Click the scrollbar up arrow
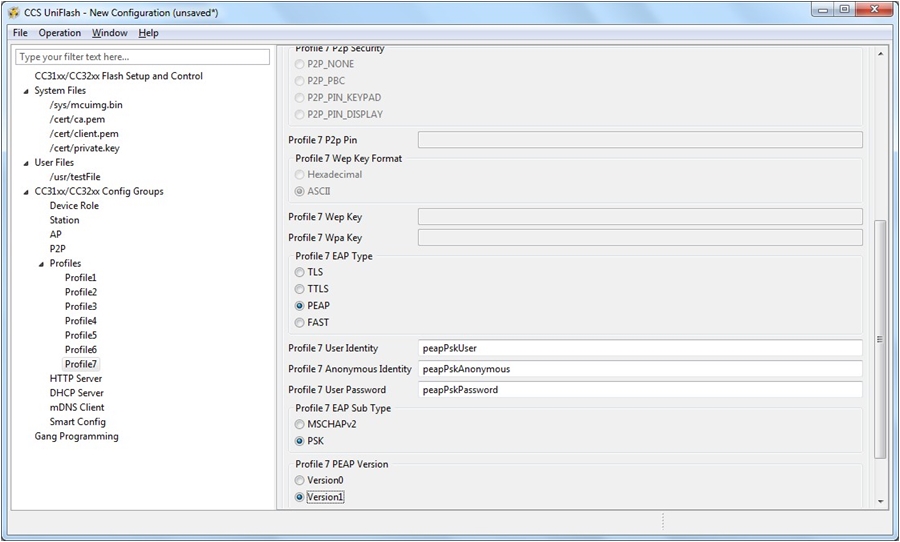This screenshot has height=542, width=900. (x=880, y=53)
